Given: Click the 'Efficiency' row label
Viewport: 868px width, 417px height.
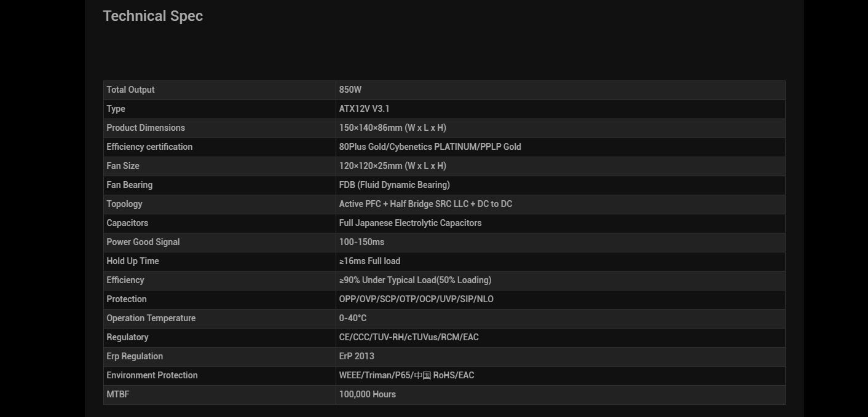Looking at the screenshot, I should pos(125,280).
